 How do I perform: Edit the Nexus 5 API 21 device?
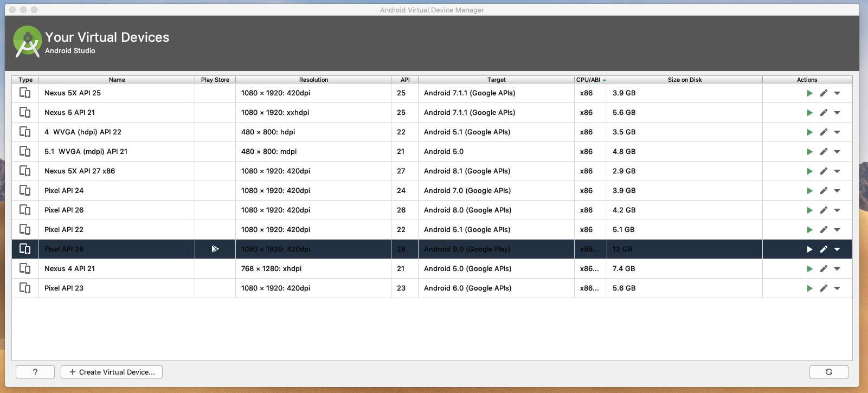tap(824, 113)
